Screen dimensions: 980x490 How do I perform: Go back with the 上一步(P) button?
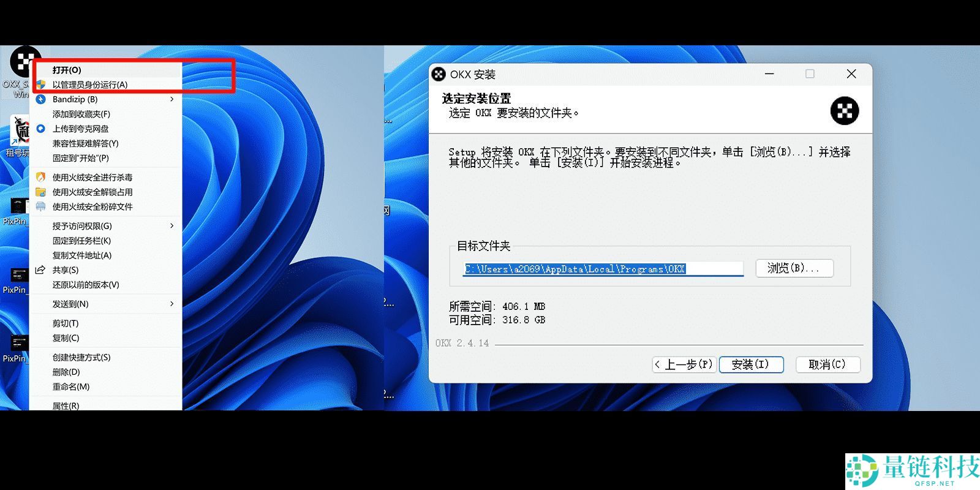coord(684,364)
